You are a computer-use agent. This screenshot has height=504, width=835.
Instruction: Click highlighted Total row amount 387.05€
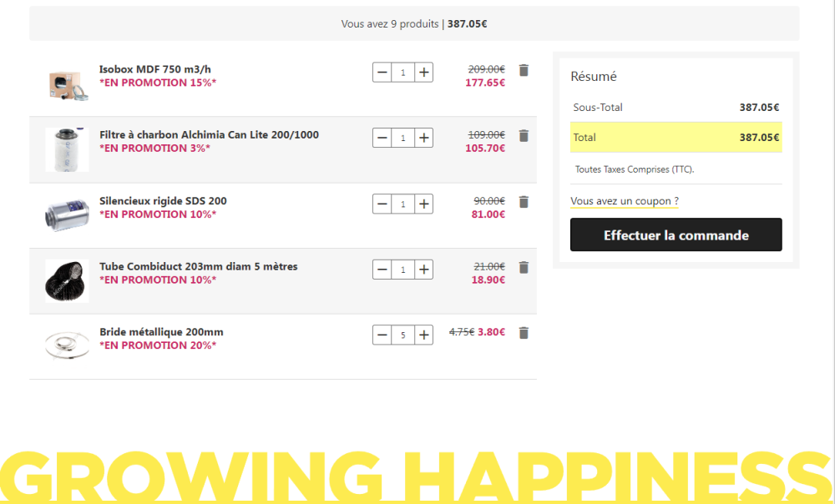[759, 138]
